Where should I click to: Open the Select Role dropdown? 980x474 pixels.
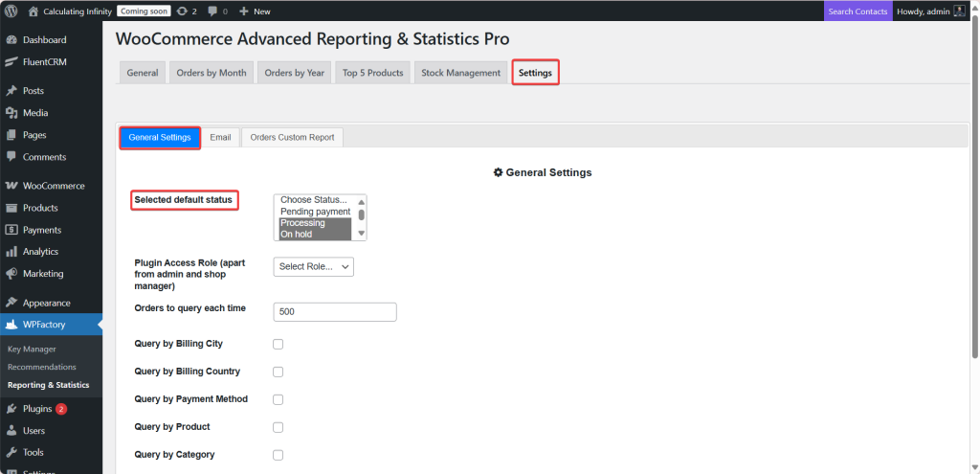(x=314, y=266)
